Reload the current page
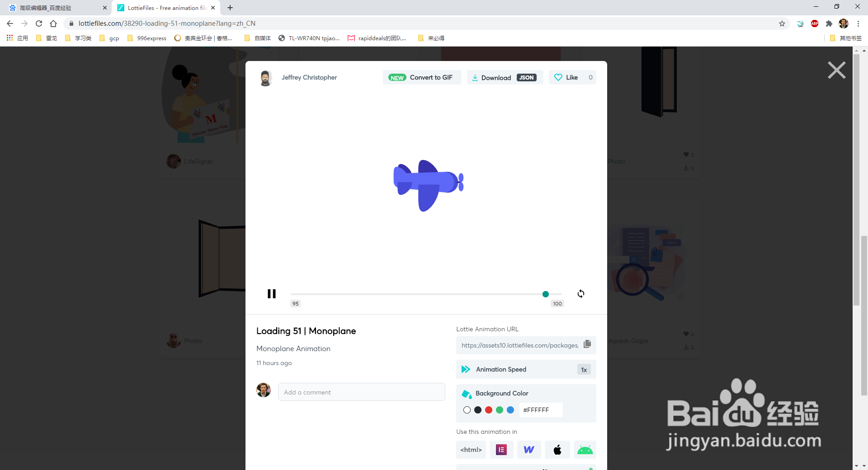868x470 pixels. (x=39, y=23)
